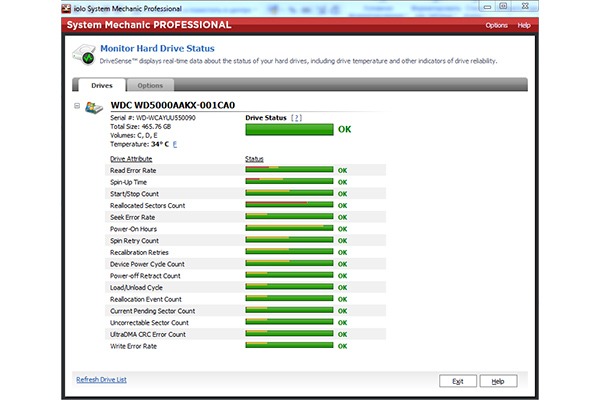600x400 pixels.
Task: Click the Spin-Up Time status bar
Action: click(289, 181)
